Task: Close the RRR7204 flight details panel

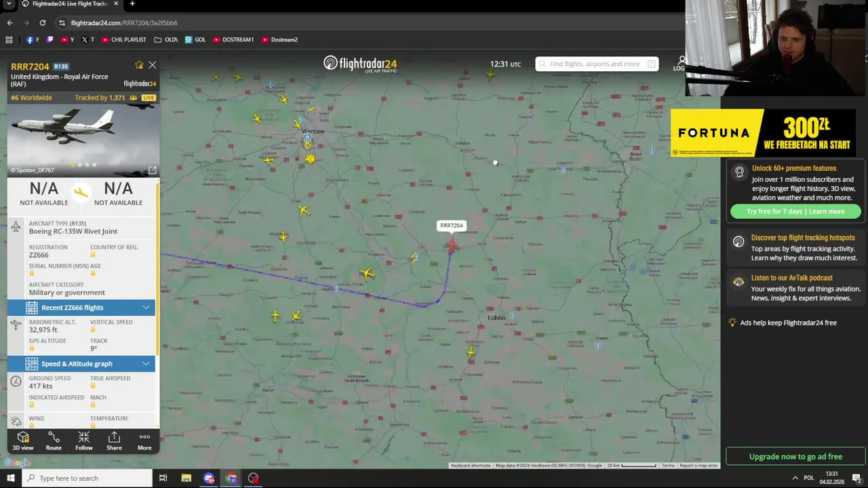Action: [x=152, y=65]
